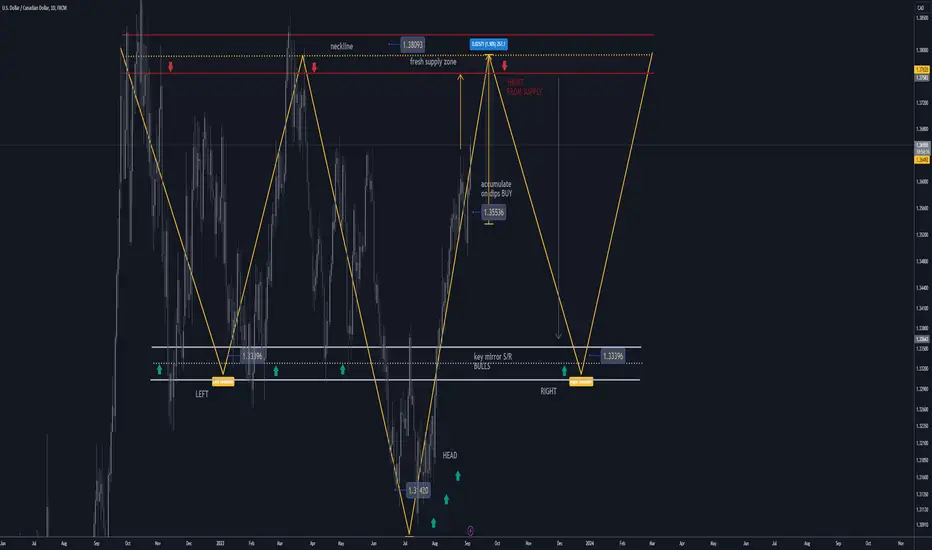Image resolution: width=932 pixels, height=550 pixels.
Task: Select the yellow left shoulder tag
Action: tap(223, 382)
